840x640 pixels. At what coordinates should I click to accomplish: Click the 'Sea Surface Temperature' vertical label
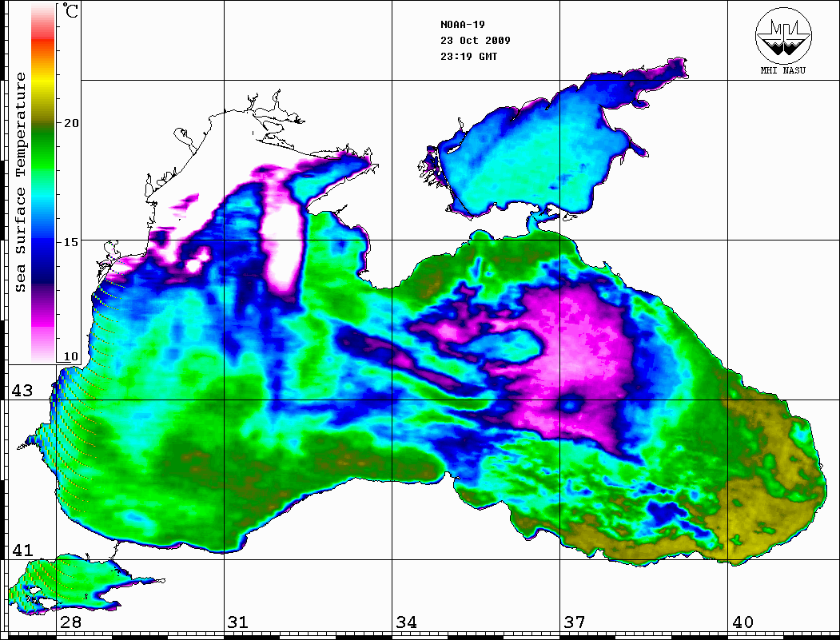coord(20,182)
